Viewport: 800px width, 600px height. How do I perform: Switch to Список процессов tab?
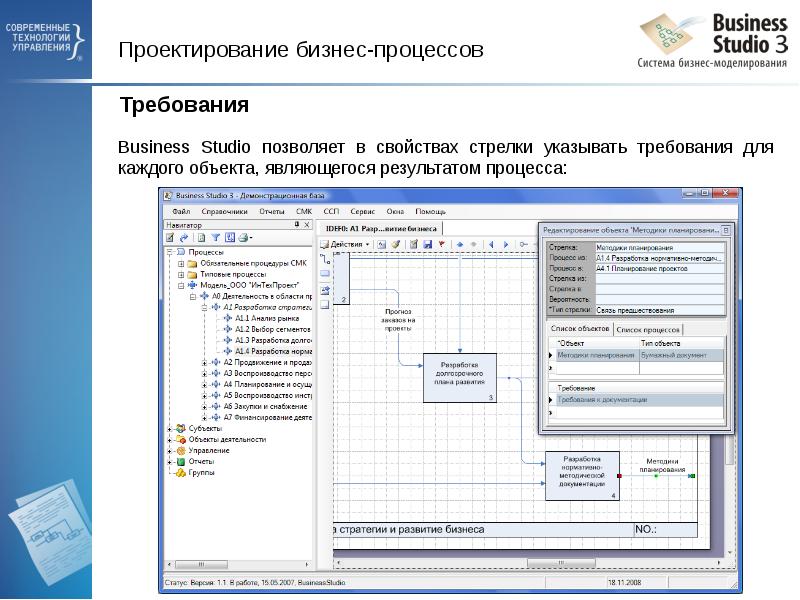648,330
